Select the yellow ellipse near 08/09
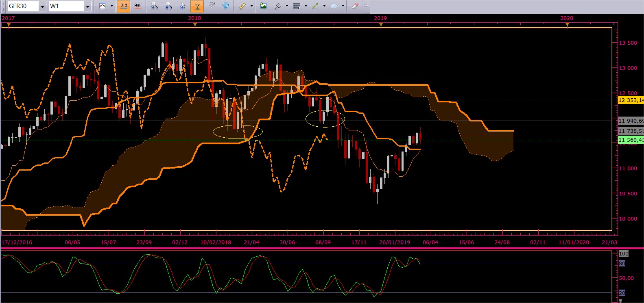 point(325,118)
